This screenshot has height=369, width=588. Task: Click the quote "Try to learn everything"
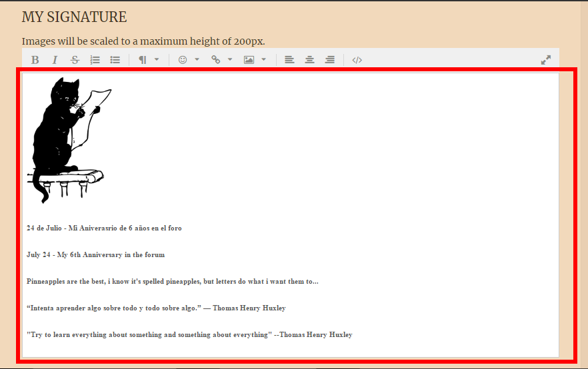pyautogui.click(x=189, y=334)
